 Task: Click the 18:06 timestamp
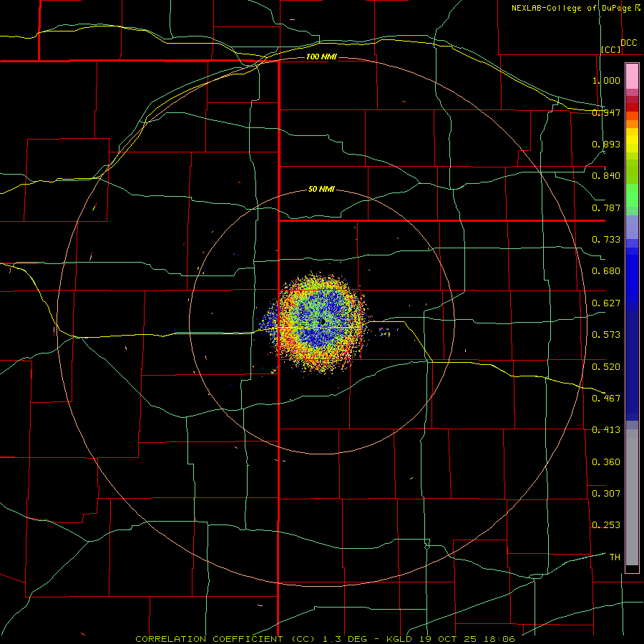click(x=499, y=639)
